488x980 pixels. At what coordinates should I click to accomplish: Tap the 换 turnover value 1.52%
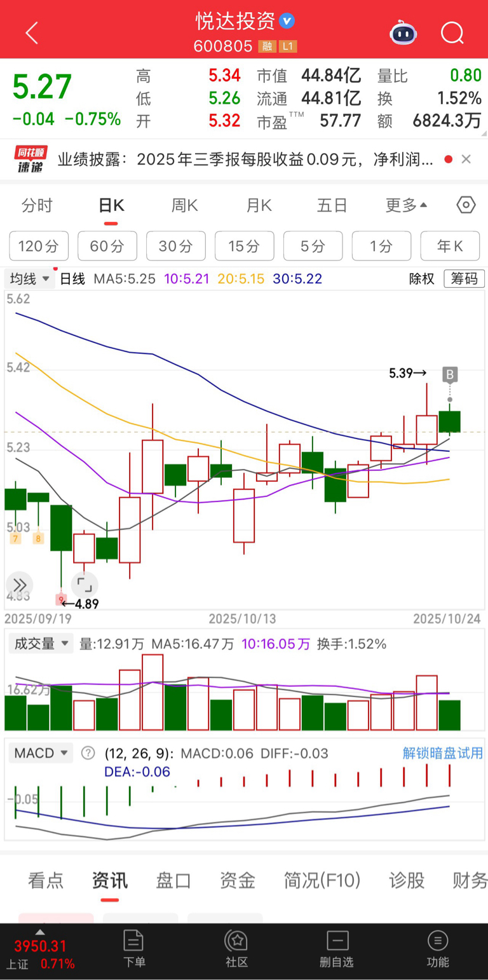coord(459,98)
